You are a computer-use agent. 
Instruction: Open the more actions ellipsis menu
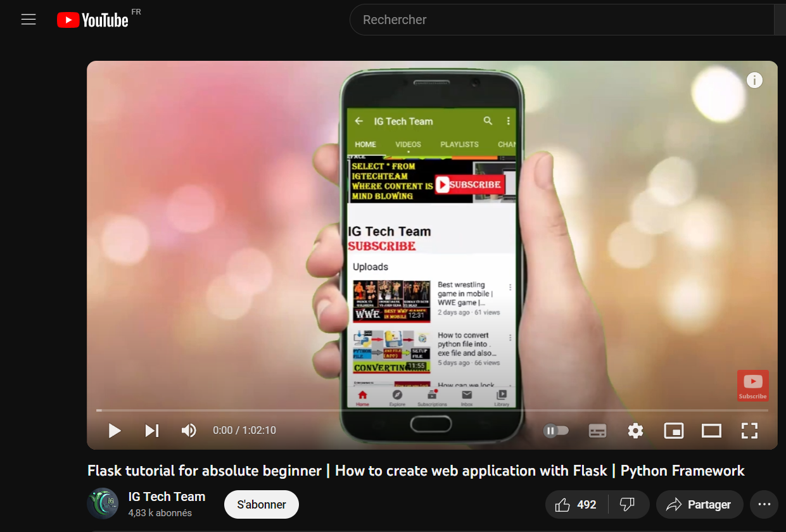764,505
